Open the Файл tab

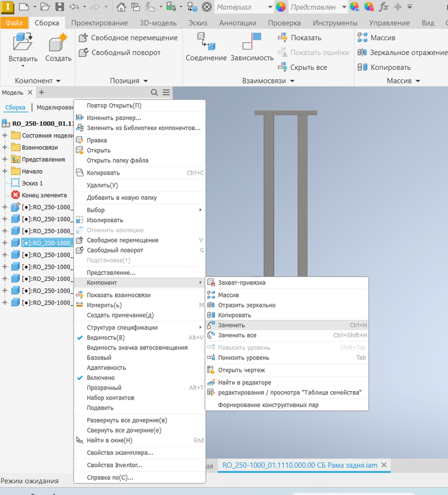point(14,23)
